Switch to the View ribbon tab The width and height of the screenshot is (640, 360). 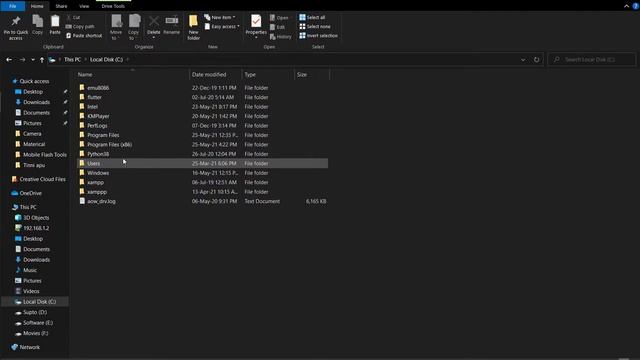coord(84,6)
